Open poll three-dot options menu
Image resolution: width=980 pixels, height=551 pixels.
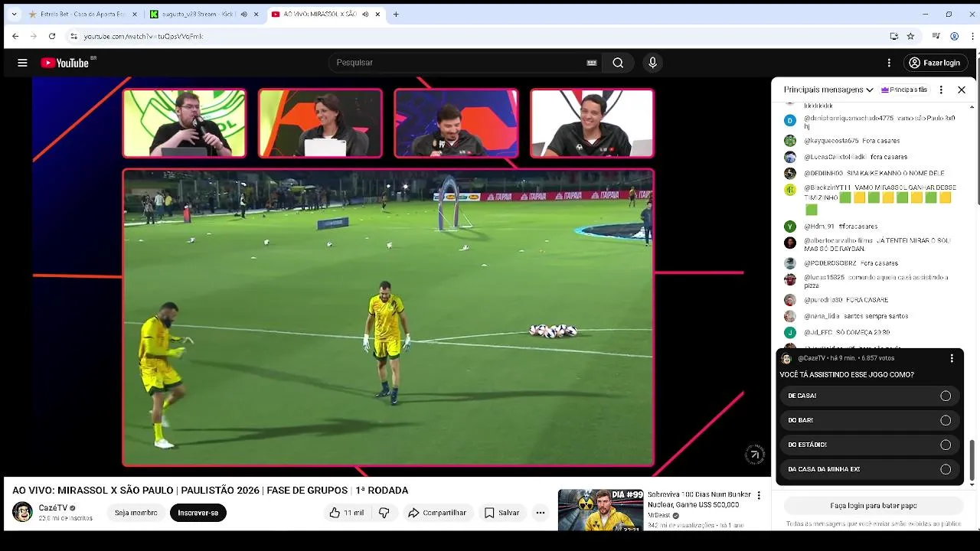952,358
